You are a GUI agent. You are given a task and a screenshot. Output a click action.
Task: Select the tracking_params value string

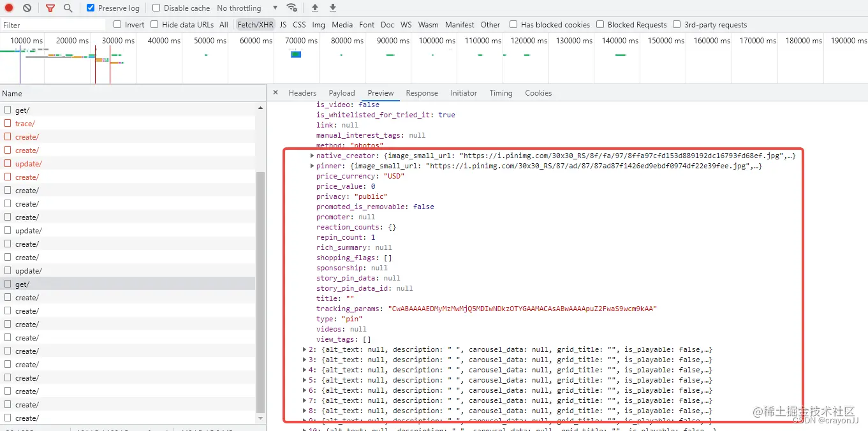[522, 309]
